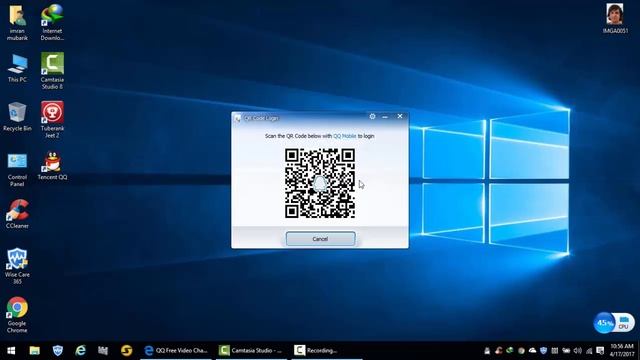Click the 45% memory usage bubble widget
The height and width of the screenshot is (360, 640).
tap(604, 323)
